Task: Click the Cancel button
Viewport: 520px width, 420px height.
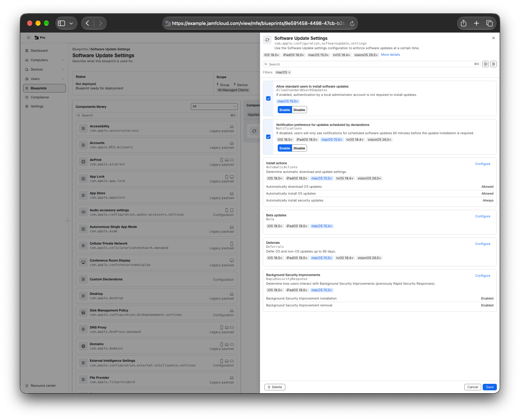Action: point(473,387)
